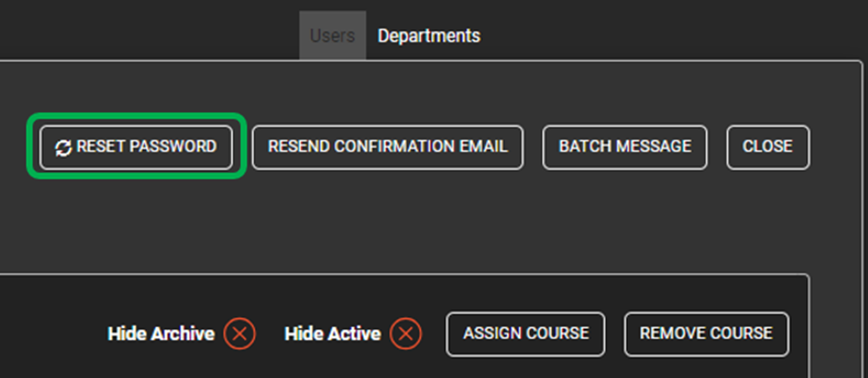Image resolution: width=868 pixels, height=378 pixels.
Task: Send a batch message to users
Action: click(625, 147)
